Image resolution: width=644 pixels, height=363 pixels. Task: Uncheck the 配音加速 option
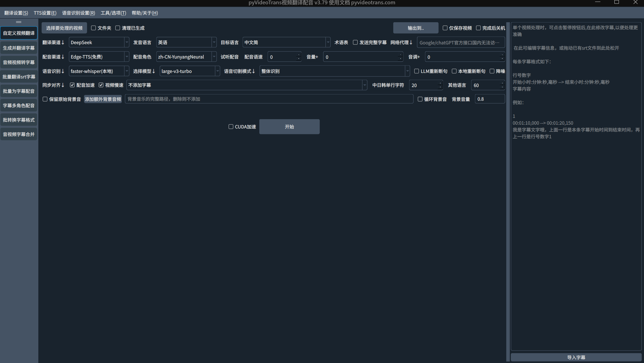pos(72,85)
